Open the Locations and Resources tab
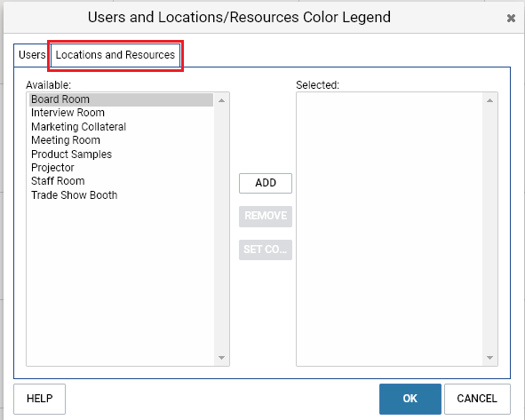 [115, 55]
